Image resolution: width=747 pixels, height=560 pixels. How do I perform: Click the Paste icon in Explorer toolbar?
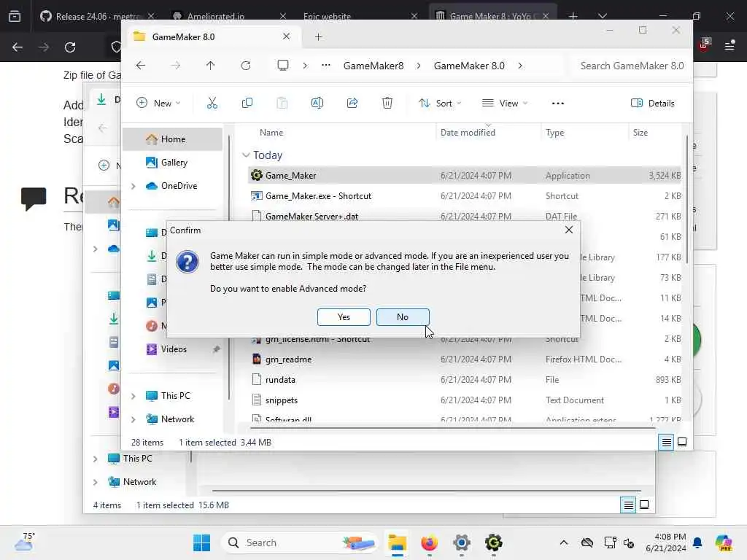[x=282, y=103]
